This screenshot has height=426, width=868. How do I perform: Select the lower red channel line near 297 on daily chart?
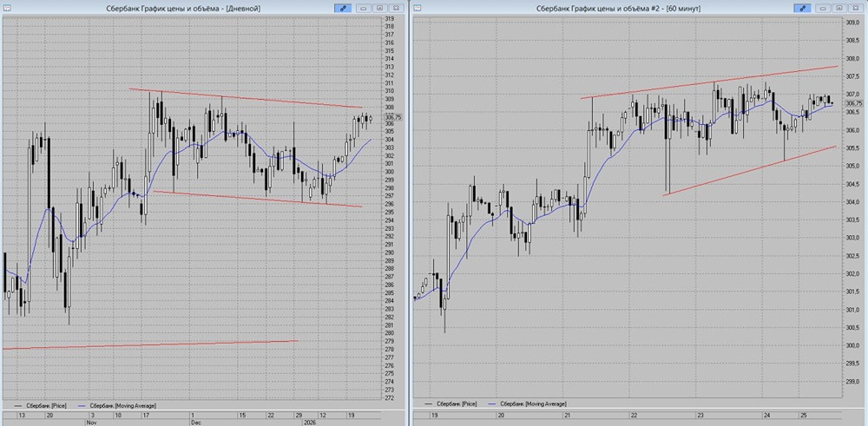tap(258, 200)
